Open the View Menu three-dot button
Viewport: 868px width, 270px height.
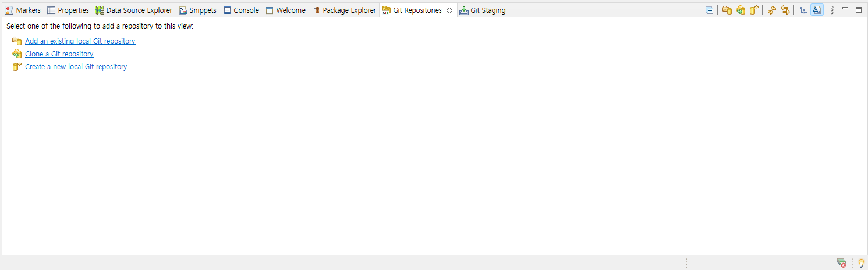832,10
